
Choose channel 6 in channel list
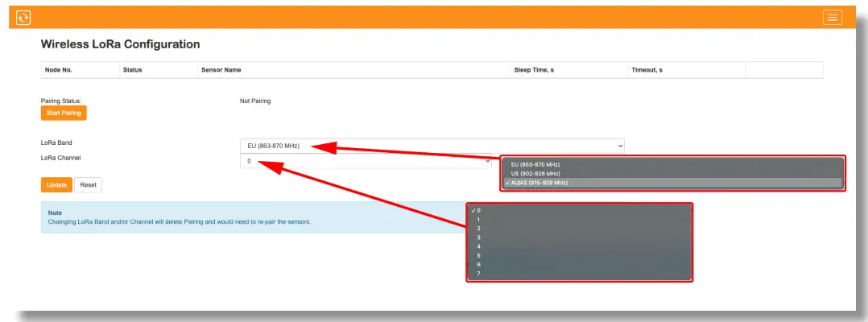580,265
